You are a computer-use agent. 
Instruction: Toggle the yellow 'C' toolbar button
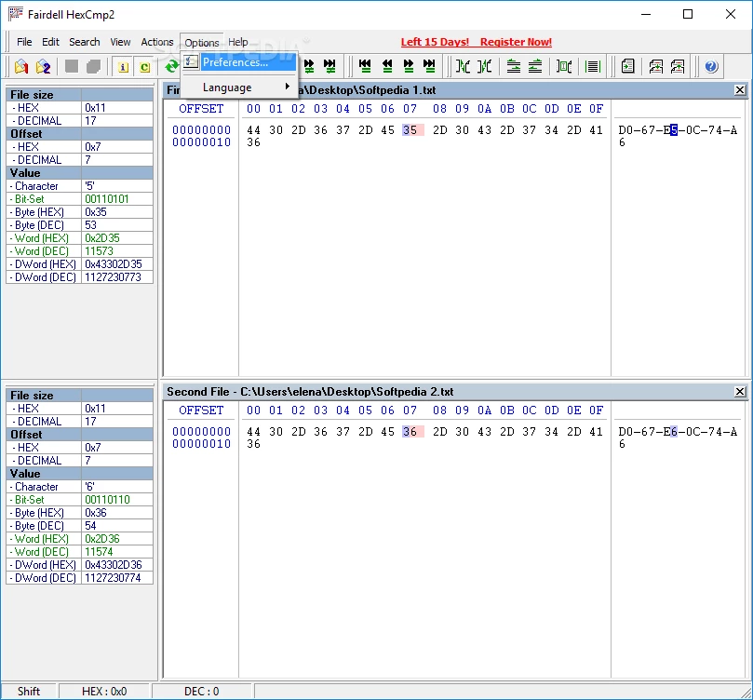(144, 66)
